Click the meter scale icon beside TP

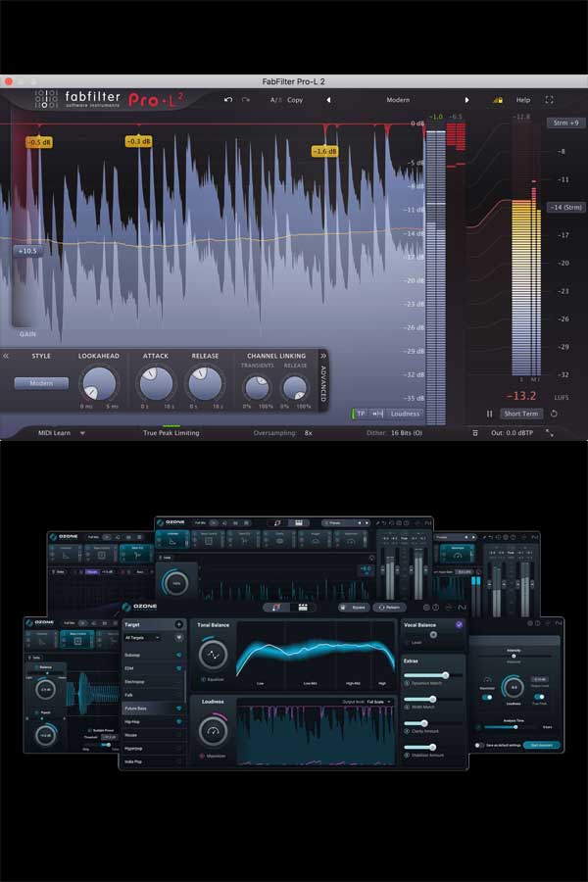377,414
